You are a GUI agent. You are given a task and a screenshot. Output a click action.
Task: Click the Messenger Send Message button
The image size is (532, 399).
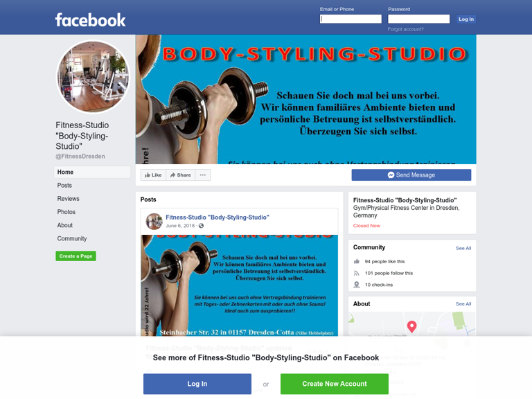411,175
